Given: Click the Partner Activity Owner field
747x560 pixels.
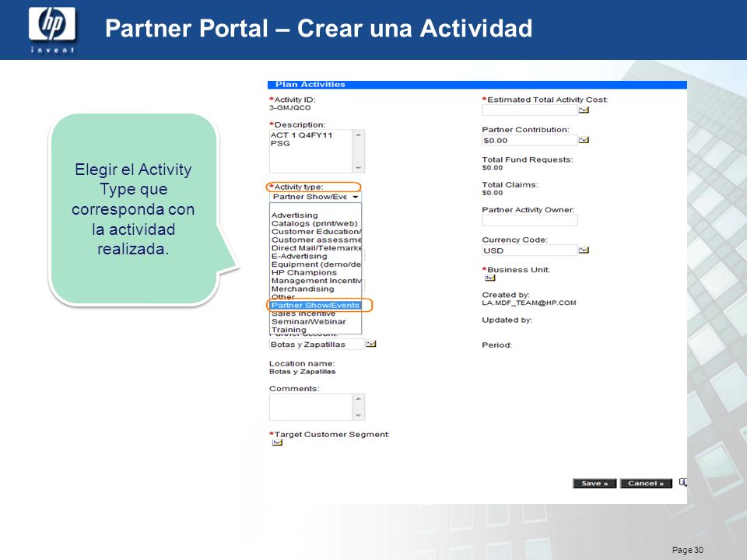Looking at the screenshot, I should click(529, 220).
